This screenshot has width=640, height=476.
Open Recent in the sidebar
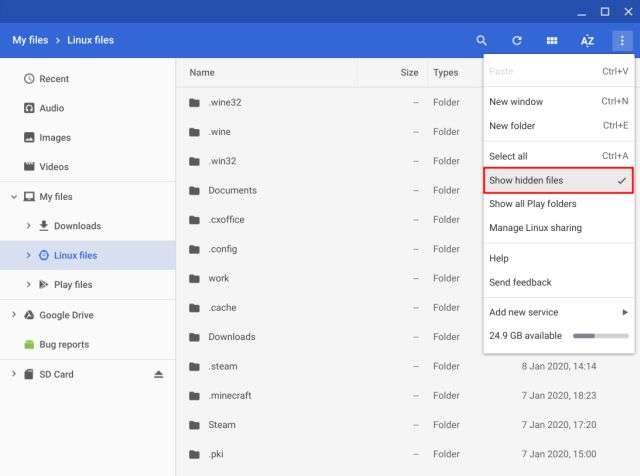click(88, 79)
